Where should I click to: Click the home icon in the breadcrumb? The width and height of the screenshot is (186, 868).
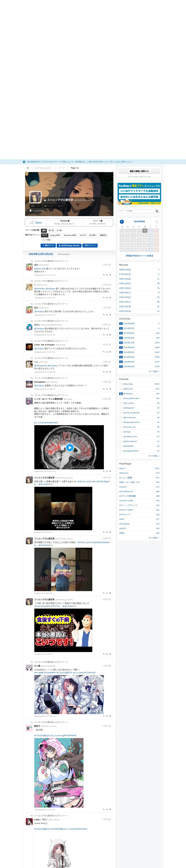[28, 168]
